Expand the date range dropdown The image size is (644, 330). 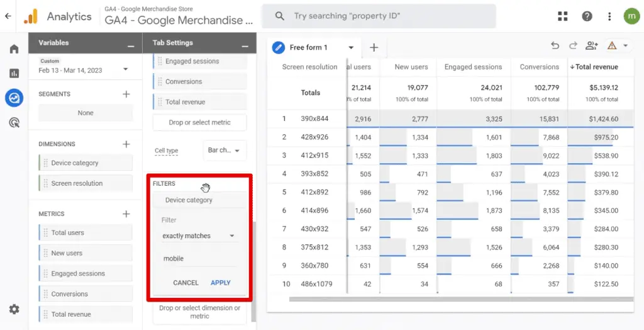click(x=126, y=69)
